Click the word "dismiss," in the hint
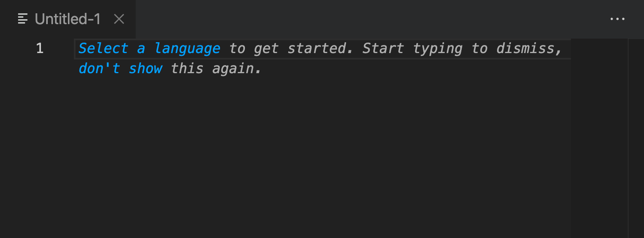644x238 pixels. (x=529, y=49)
